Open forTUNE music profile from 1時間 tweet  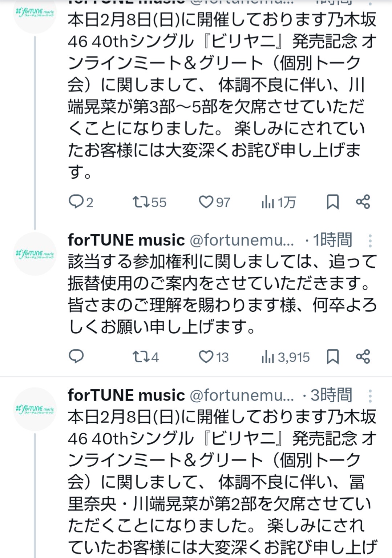[x=126, y=240]
